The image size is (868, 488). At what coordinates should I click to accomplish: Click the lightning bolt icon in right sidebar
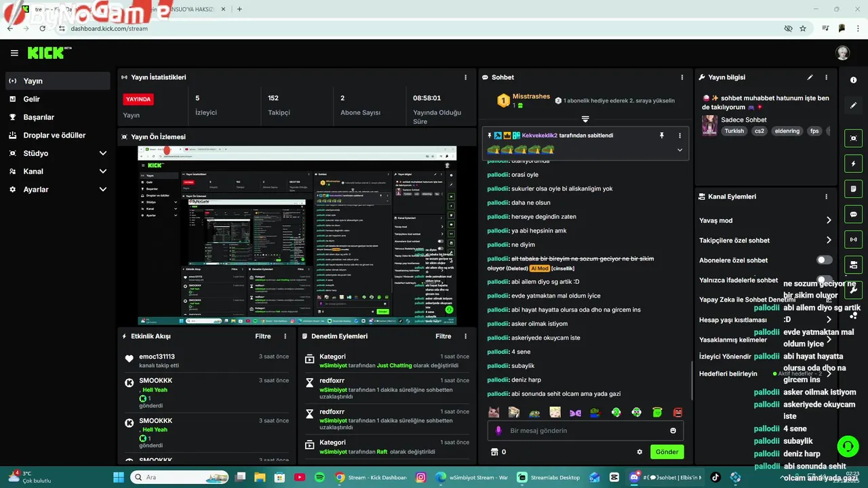(853, 163)
